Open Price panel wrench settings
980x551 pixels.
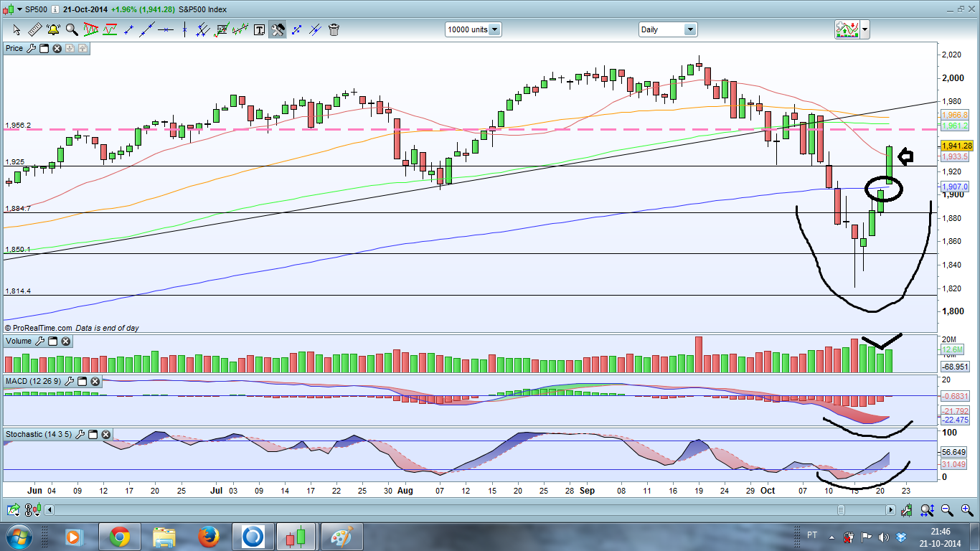30,49
